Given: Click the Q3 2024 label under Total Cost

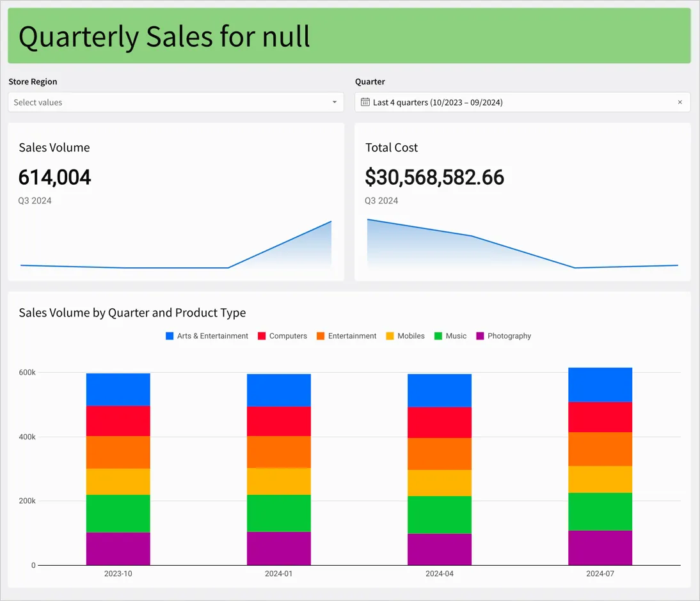Looking at the screenshot, I should click(x=381, y=201).
